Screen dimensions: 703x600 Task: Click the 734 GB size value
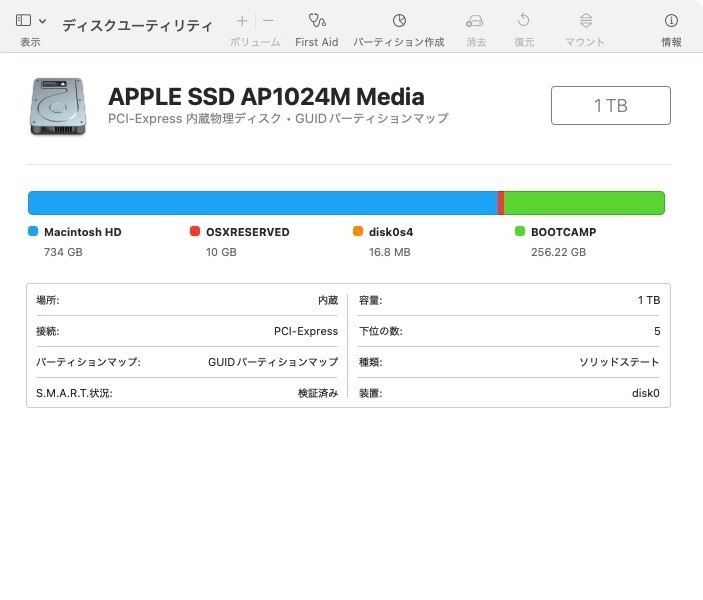(x=63, y=252)
